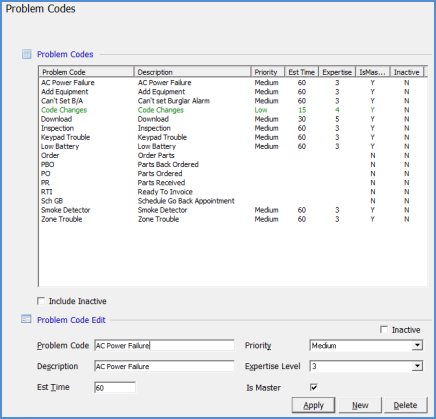This screenshot has height=419, width=436.
Task: Click the Problem Code Edit form icon
Action: 26,319
